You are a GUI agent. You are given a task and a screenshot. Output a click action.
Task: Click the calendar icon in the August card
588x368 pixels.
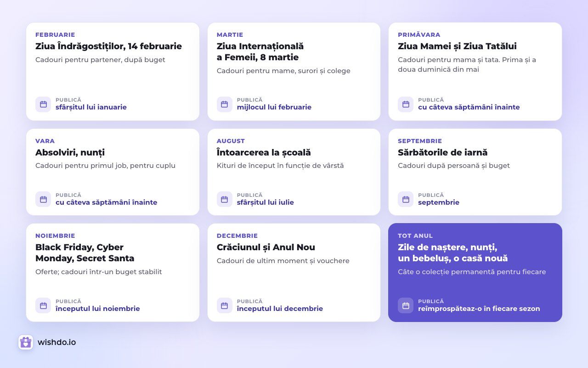[225, 199]
